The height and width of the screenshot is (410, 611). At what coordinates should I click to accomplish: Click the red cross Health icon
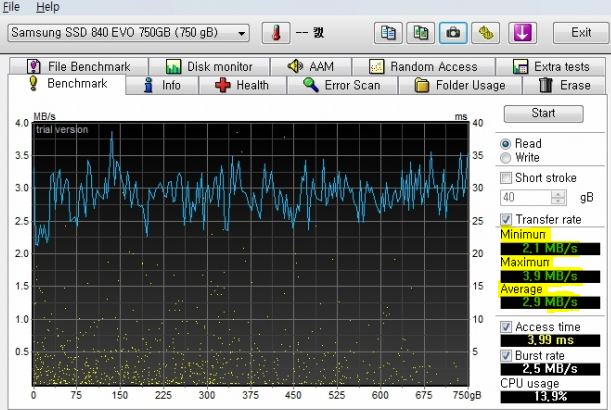(x=223, y=85)
